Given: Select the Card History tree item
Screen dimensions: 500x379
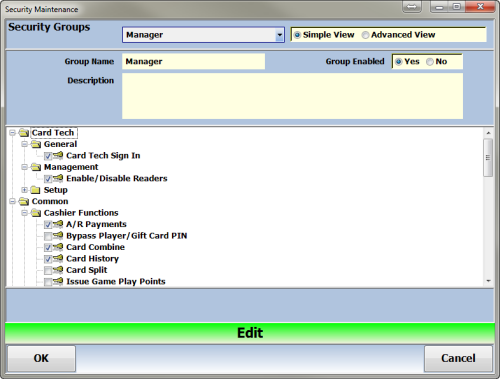Looking at the screenshot, I should pos(92,259).
